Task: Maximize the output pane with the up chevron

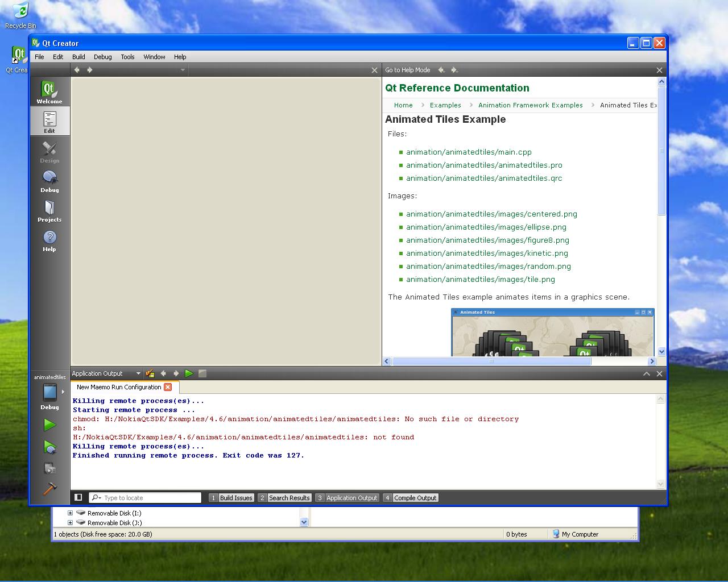Action: pos(647,373)
